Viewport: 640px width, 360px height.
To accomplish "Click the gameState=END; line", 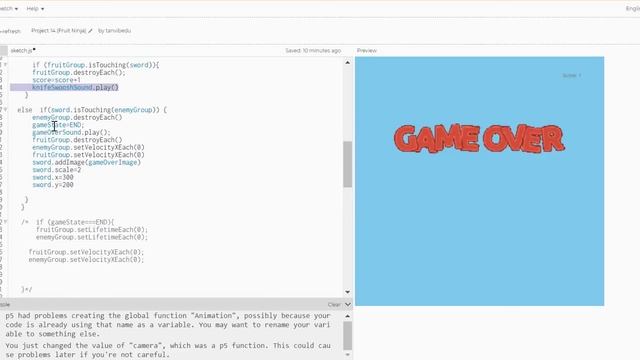I will (58, 125).
